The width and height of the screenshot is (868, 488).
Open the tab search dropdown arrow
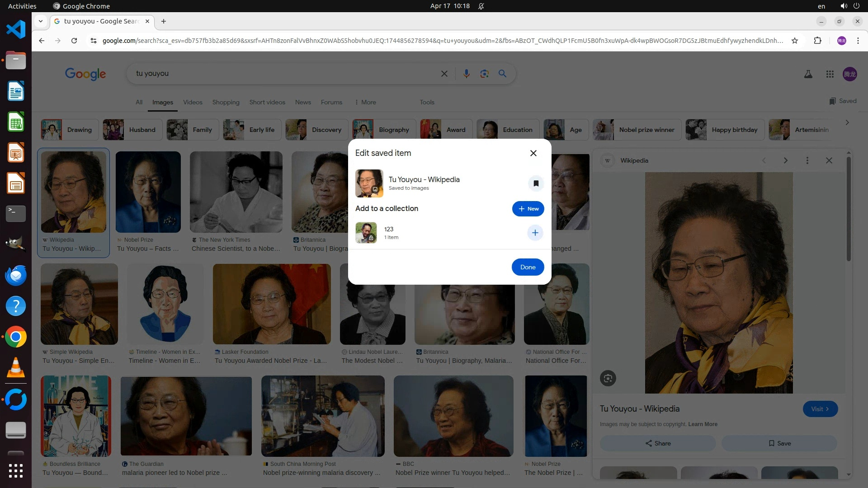(x=41, y=21)
